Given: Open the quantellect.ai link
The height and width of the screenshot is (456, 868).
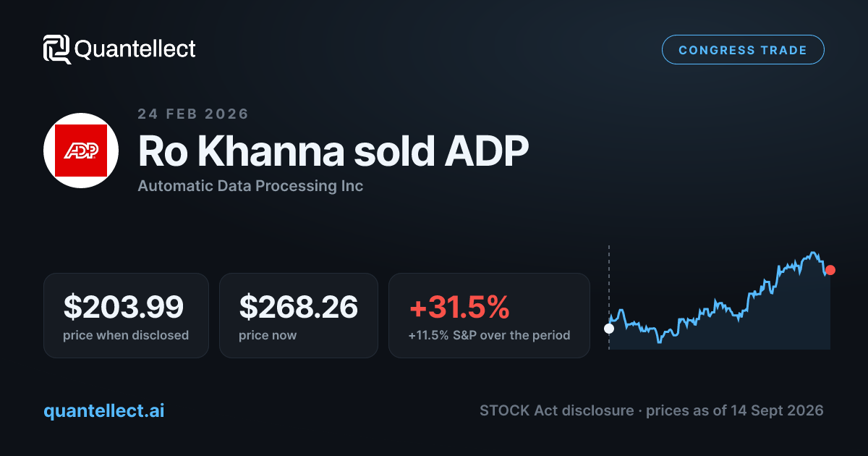Looking at the screenshot, I should coord(104,410).
